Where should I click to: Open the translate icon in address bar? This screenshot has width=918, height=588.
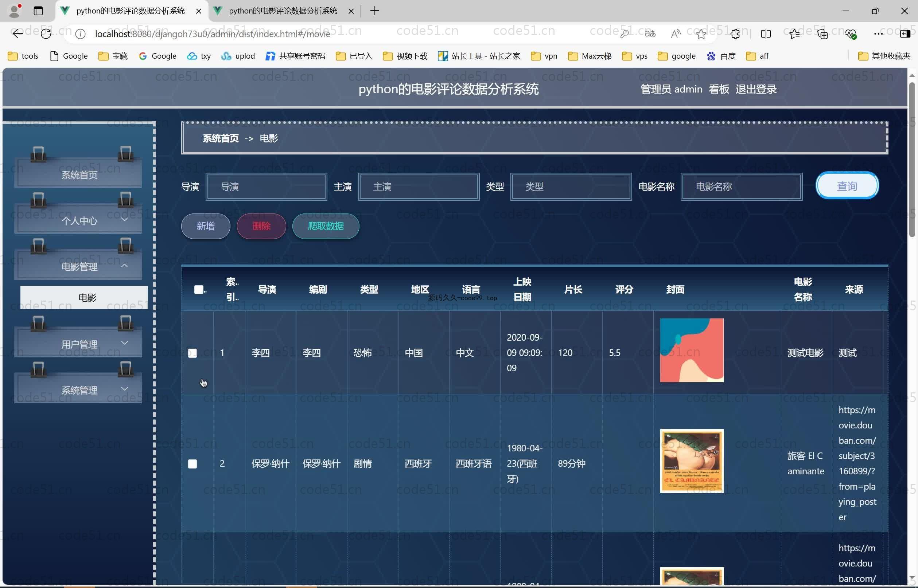click(650, 34)
